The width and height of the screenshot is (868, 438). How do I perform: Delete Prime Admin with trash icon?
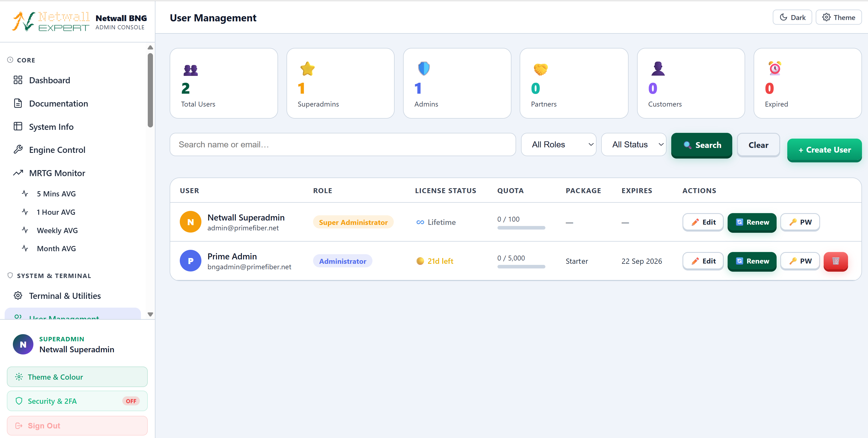[x=836, y=261]
